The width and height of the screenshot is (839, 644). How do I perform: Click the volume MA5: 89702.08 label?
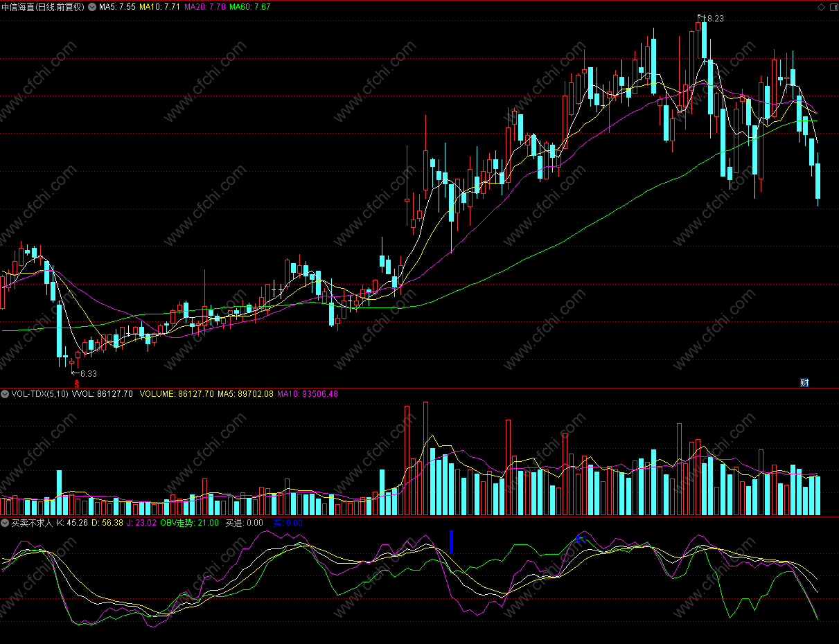coord(246,394)
